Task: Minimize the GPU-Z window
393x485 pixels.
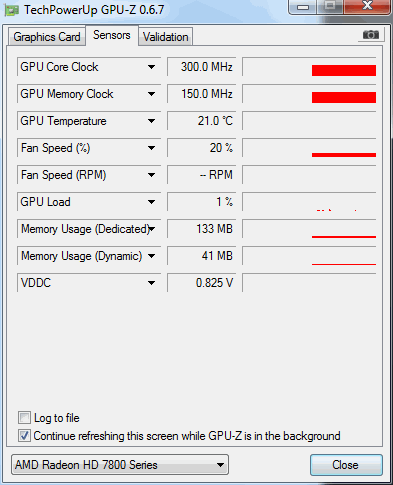Action: point(303,7)
